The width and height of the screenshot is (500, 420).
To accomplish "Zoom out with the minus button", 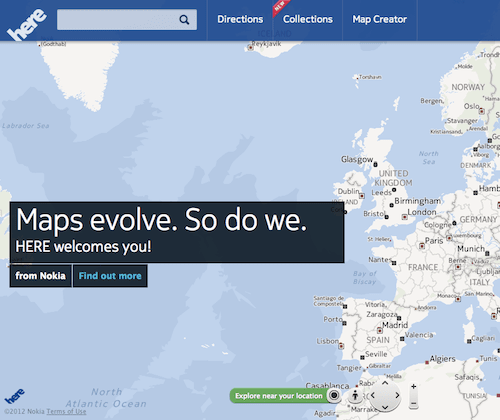I will 413,404.
